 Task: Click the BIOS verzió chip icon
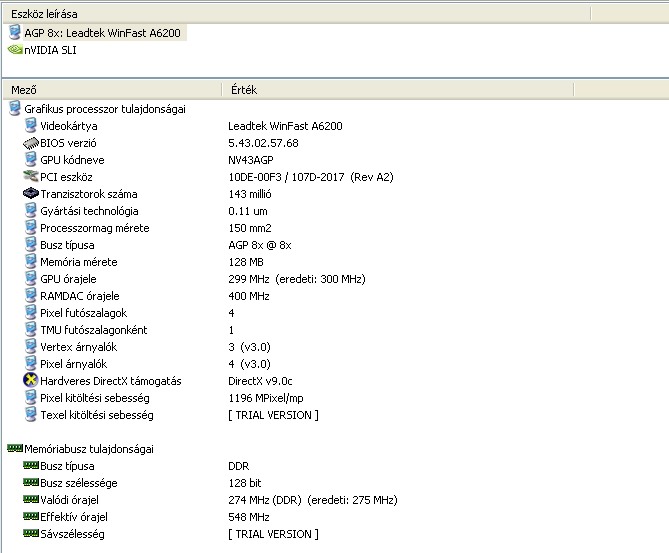(x=31, y=143)
